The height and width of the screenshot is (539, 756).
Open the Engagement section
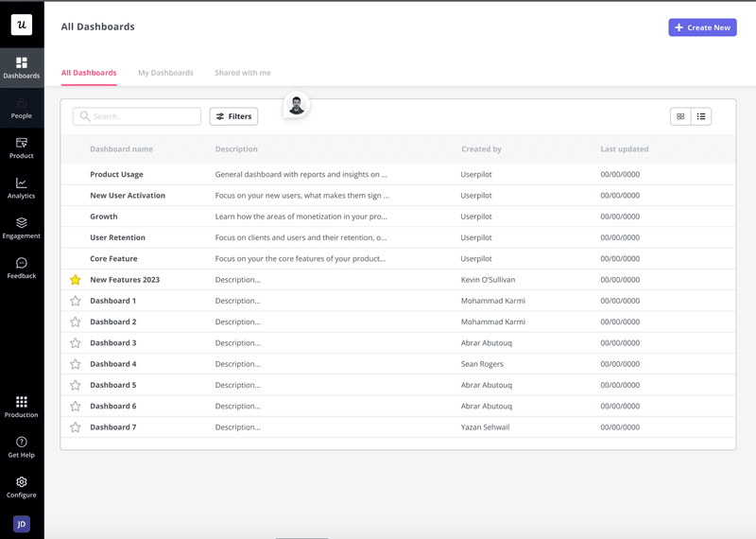22,228
